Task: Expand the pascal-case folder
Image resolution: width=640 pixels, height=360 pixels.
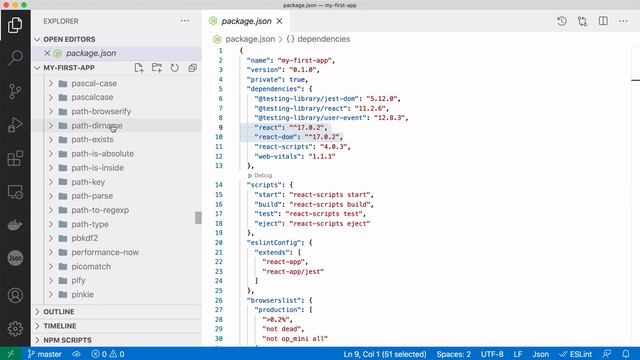Action: tap(51, 83)
